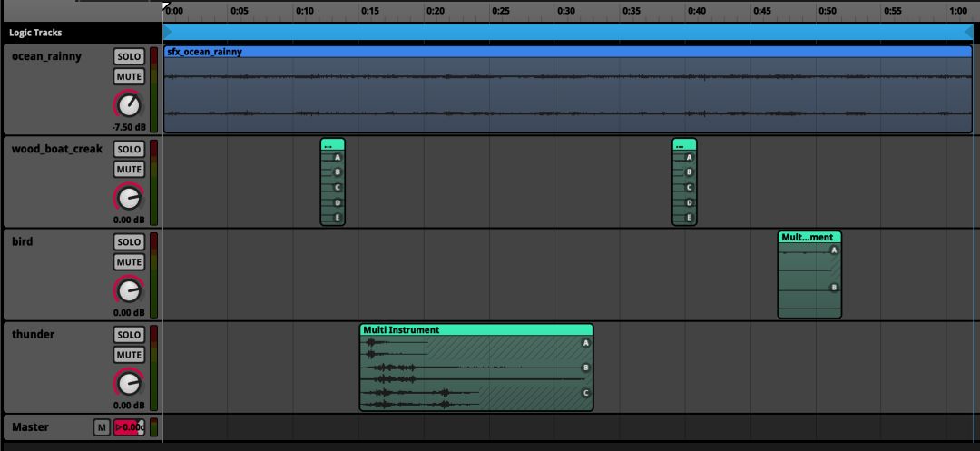Screen dimensions: 980x451
Task: Click the blue loop region bar
Action: [568, 33]
